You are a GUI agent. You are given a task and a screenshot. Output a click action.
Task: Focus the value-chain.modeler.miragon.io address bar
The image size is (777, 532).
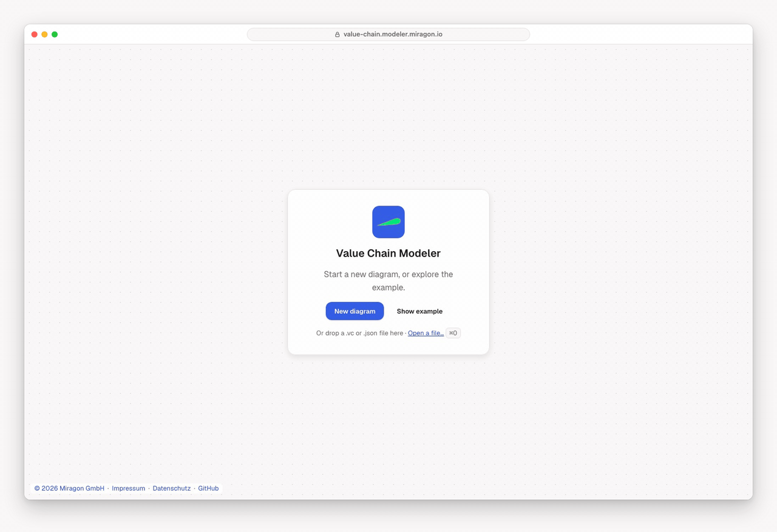point(388,35)
